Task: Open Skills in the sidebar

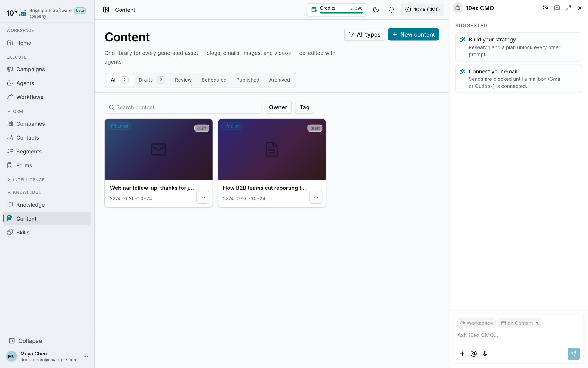Action: click(x=47, y=233)
